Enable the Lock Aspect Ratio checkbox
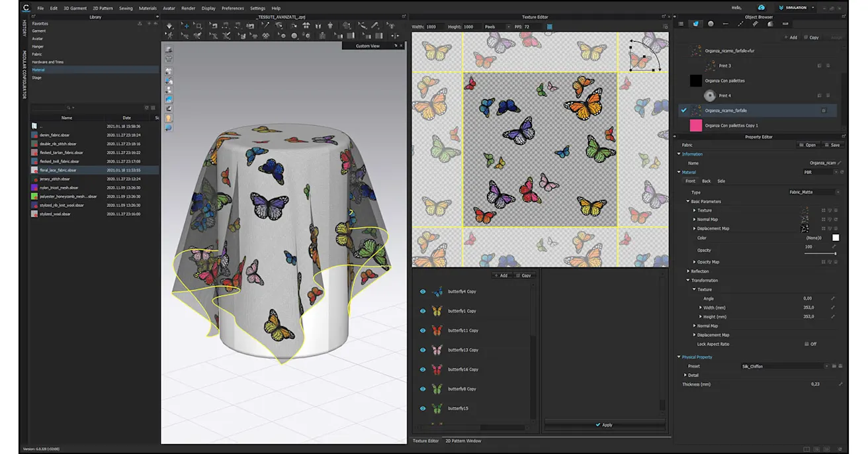The height and width of the screenshot is (454, 868). coord(806,344)
